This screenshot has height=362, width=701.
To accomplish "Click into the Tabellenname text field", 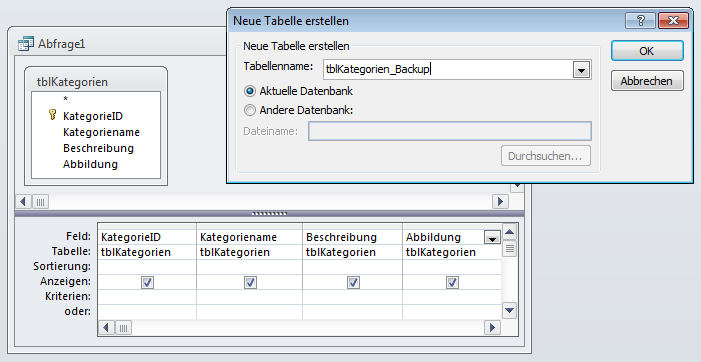I will pyautogui.click(x=448, y=70).
